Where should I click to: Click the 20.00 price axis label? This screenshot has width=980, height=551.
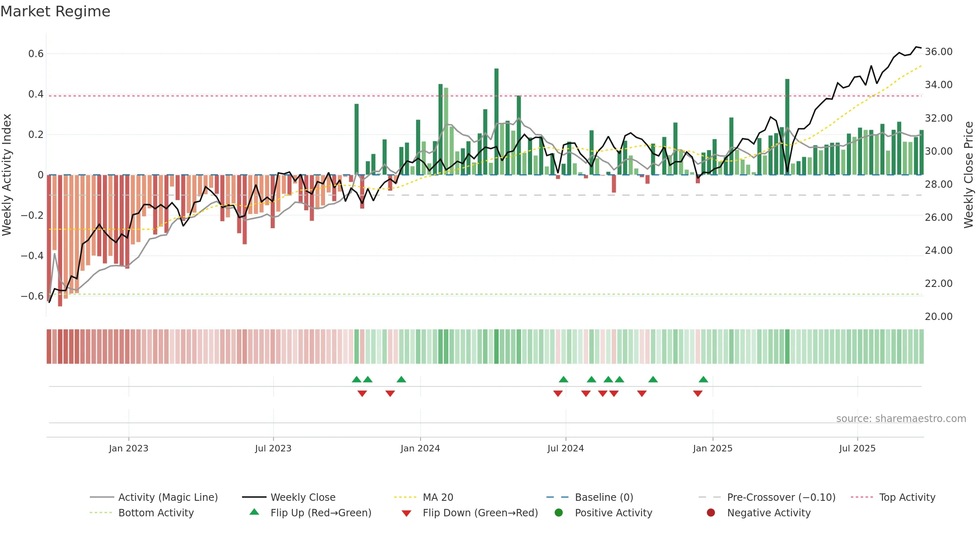click(939, 316)
